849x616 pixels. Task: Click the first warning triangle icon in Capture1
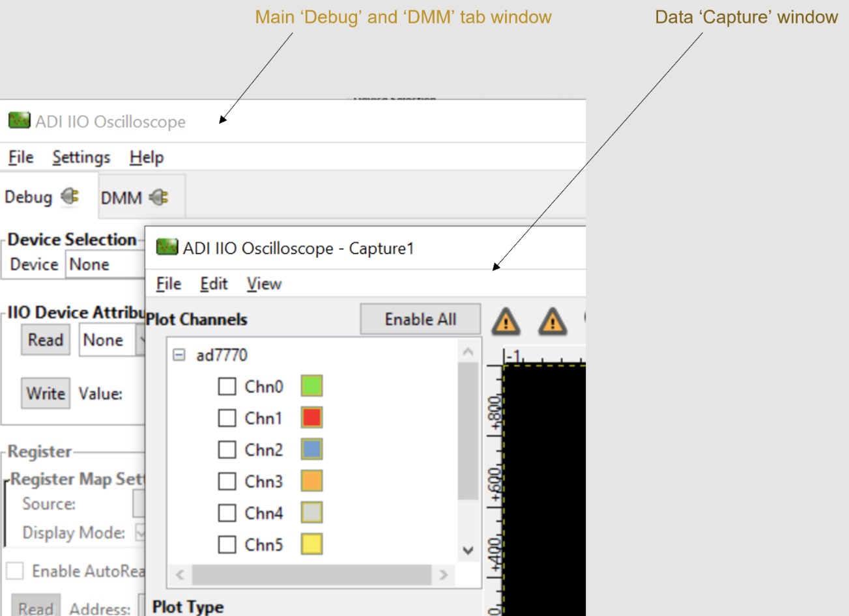(506, 321)
